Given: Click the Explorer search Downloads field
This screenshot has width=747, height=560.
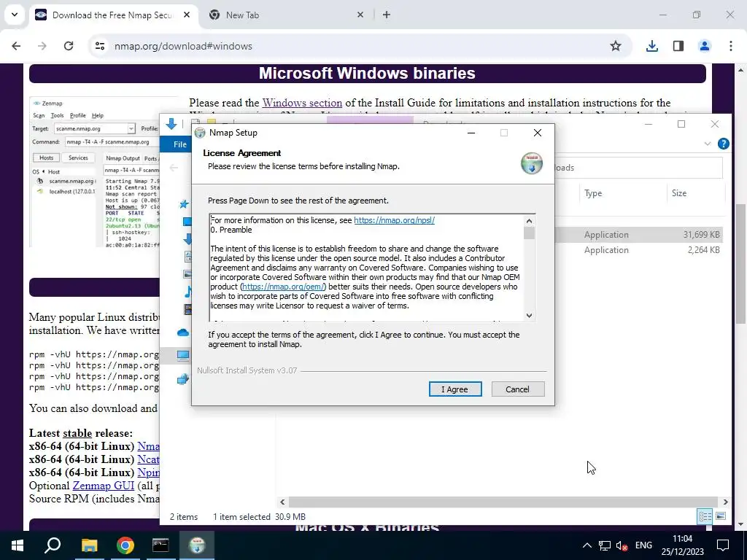Looking at the screenshot, I should pyautogui.click(x=638, y=168).
